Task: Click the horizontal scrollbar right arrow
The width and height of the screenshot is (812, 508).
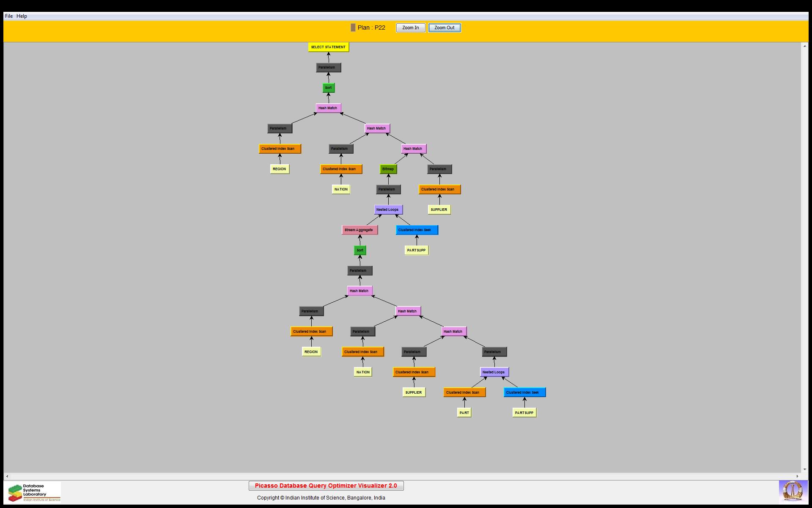Action: (797, 476)
